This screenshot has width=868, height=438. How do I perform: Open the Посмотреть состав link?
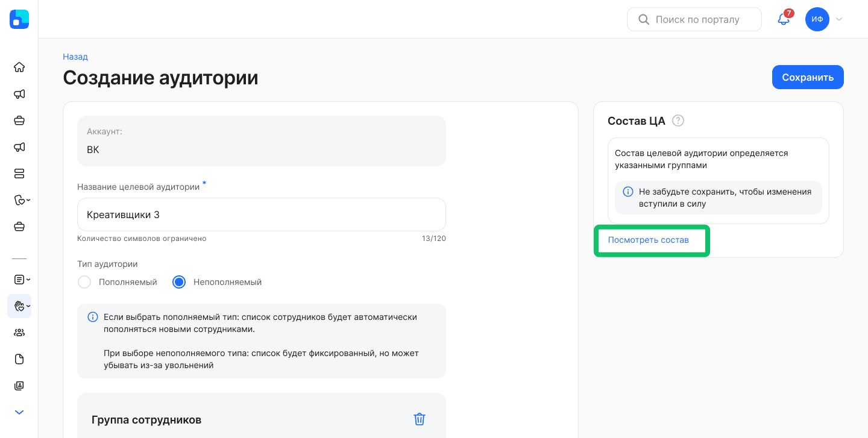[x=648, y=240]
